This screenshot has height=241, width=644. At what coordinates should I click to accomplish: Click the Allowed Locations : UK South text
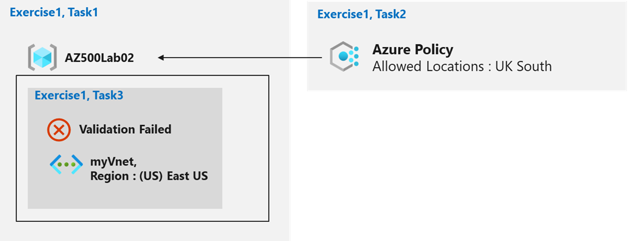click(x=462, y=66)
